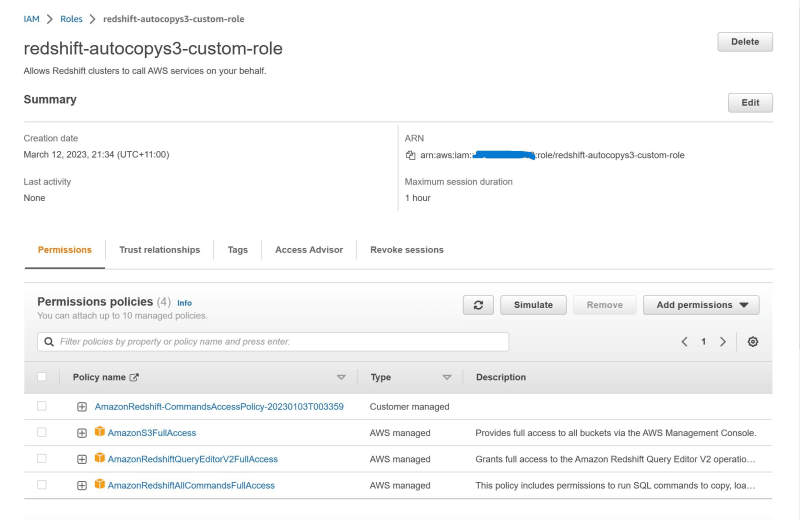Open the AmazonRedshiftAllCommandsFullAccess policy link
800x520 pixels.
(191, 486)
